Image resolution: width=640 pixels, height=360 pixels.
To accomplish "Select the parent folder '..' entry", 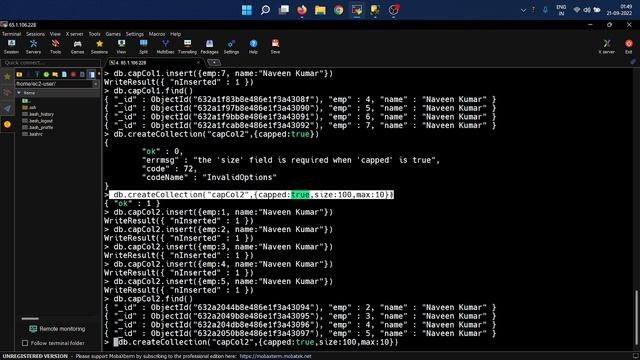I will pos(27,101).
